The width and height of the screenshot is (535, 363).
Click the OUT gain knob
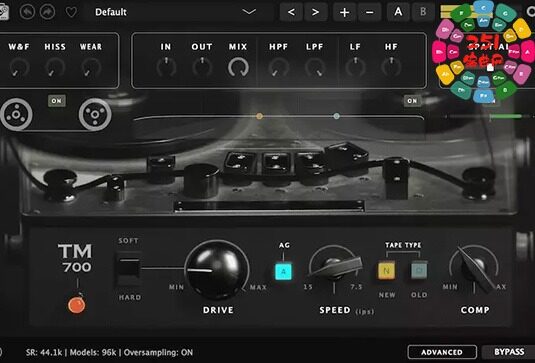[x=202, y=67]
